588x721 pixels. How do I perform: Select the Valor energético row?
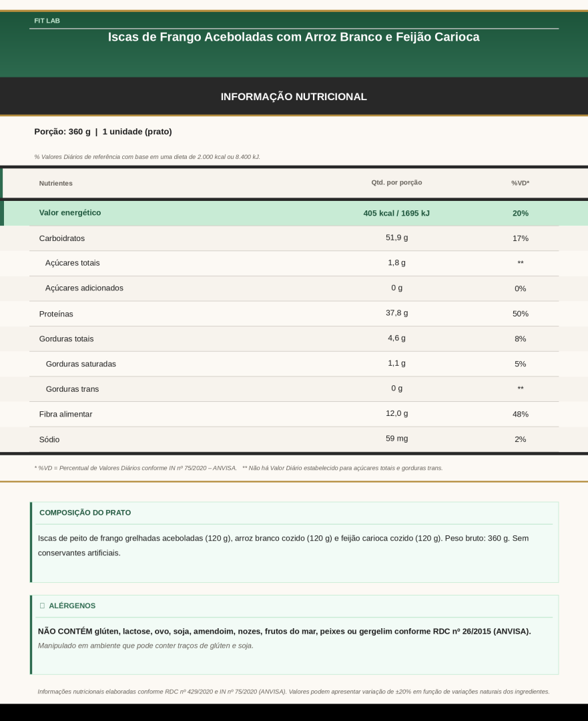294,213
